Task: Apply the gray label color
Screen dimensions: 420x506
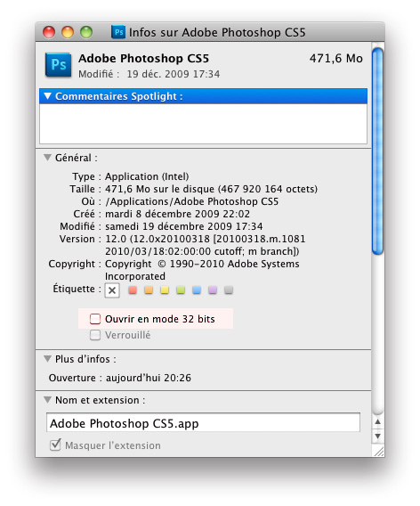Action: [x=229, y=290]
